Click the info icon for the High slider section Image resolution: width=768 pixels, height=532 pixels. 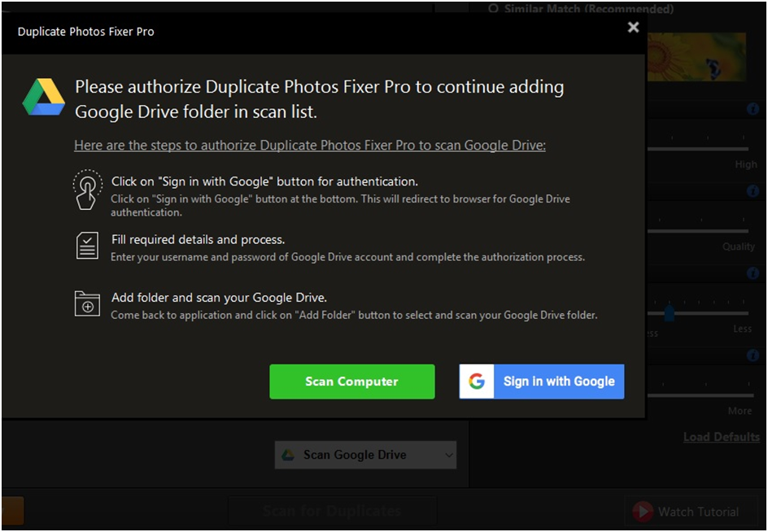click(753, 109)
